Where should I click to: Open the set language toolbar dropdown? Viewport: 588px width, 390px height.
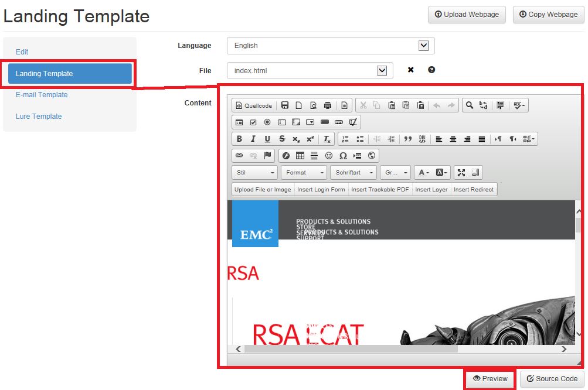pyautogui.click(x=529, y=139)
